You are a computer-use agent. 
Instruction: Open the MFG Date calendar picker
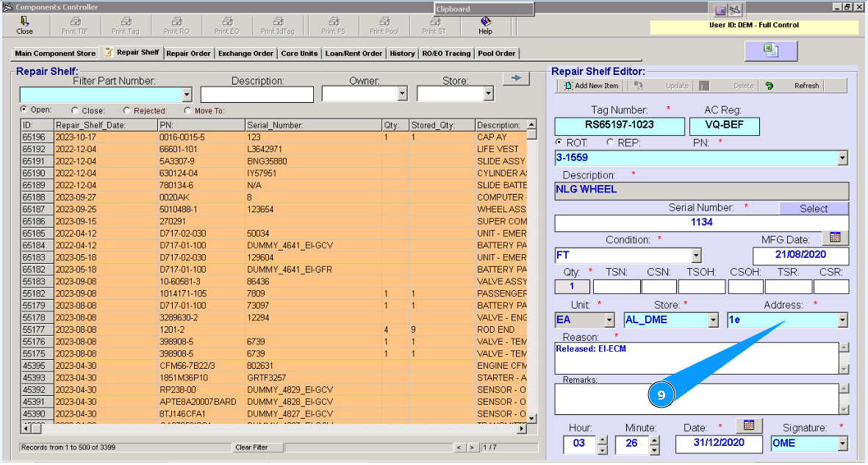tap(834, 238)
